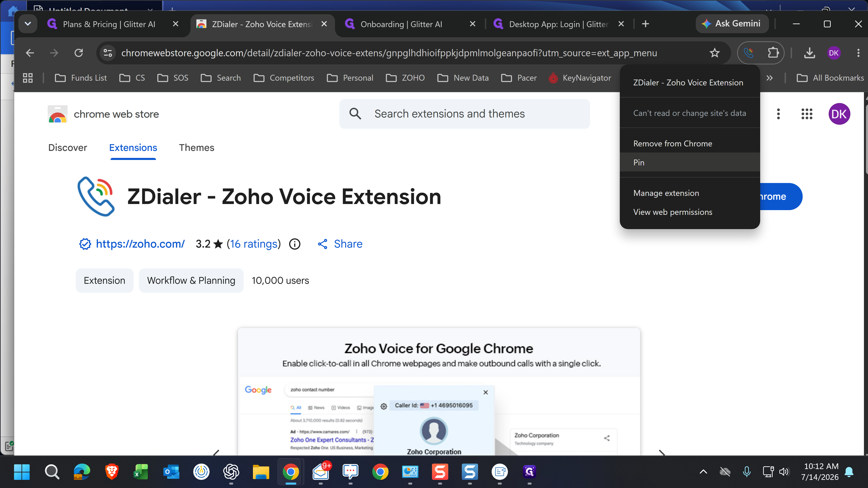View the 16 ratings link
The height and width of the screenshot is (488, 868).
[253, 244]
